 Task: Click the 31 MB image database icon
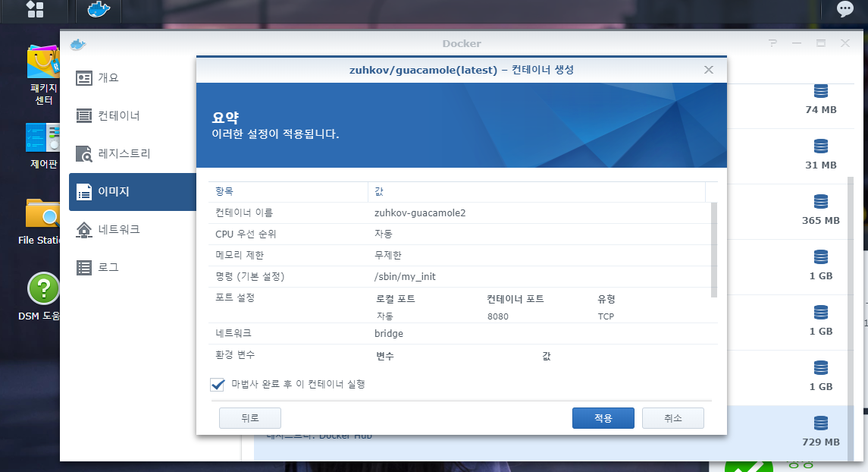point(821,146)
